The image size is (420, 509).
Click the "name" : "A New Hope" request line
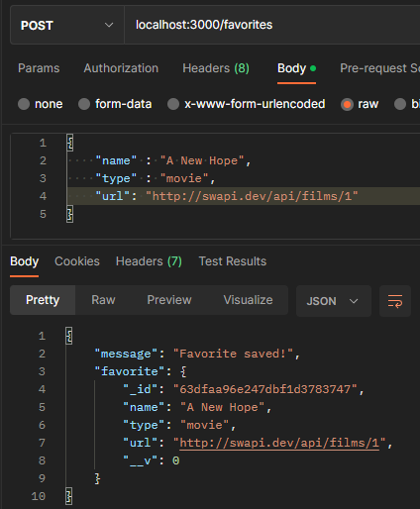173,160
